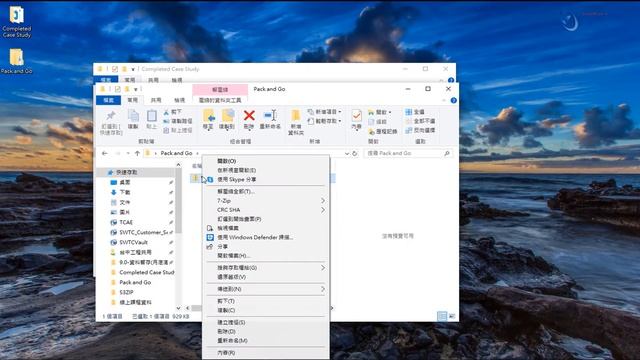640x360 pixels.
Task: Click the pink Extract contextual tab header
Action: pos(220,89)
